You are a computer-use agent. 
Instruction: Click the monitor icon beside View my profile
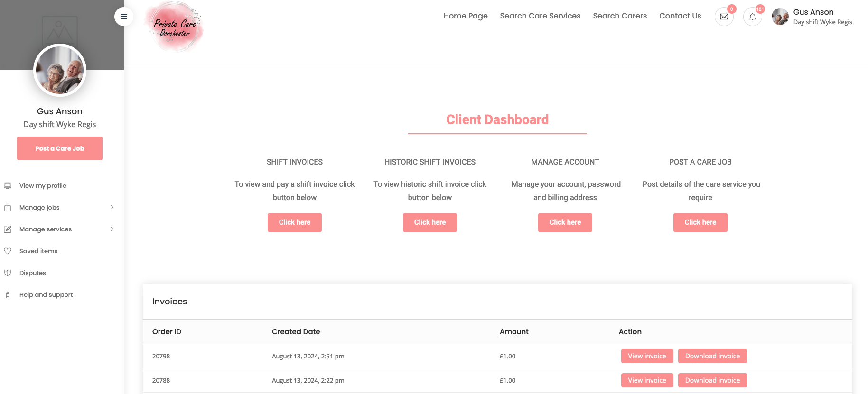[8, 185]
